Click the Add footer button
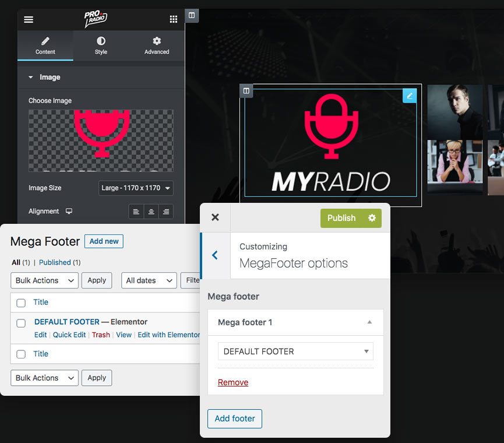The height and width of the screenshot is (443, 504). [x=235, y=419]
